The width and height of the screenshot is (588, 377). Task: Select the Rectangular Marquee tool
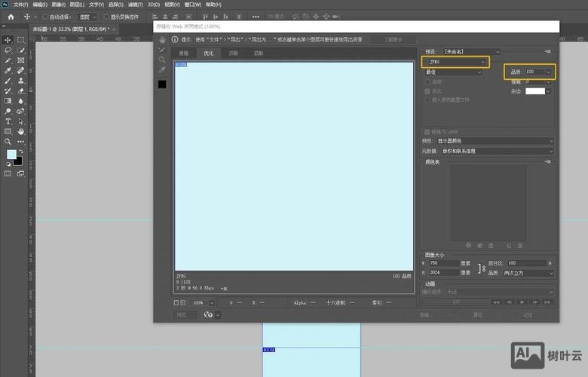pos(20,39)
